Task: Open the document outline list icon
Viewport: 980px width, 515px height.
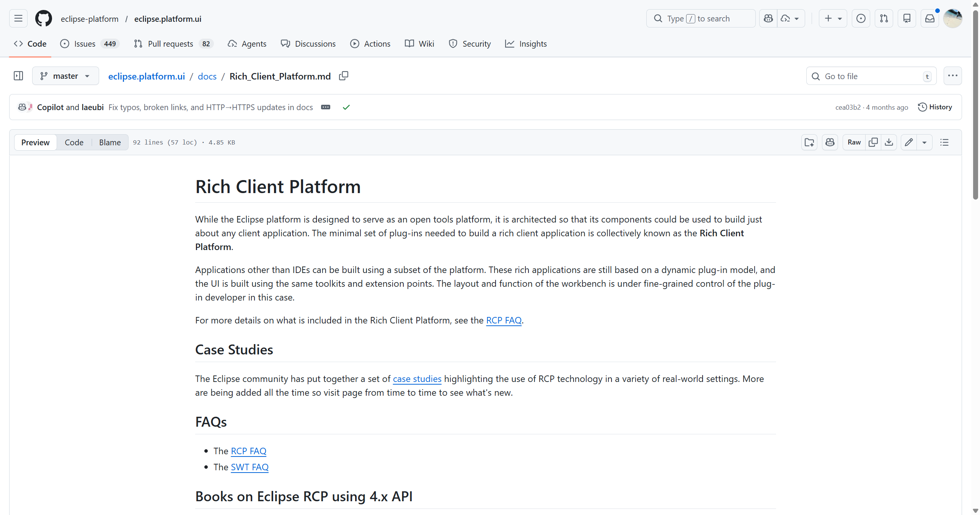Action: click(944, 142)
